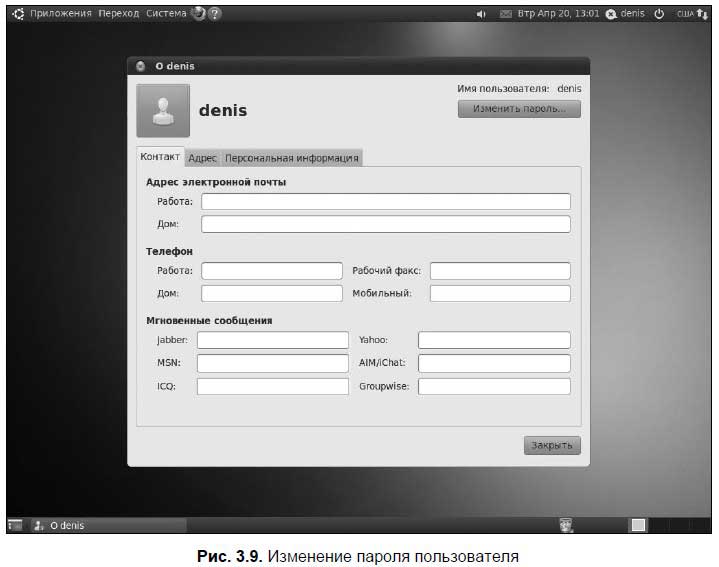This screenshot has width=719, height=567.
Task: Click the show desktop icon in bottom panel
Action: coord(15,524)
